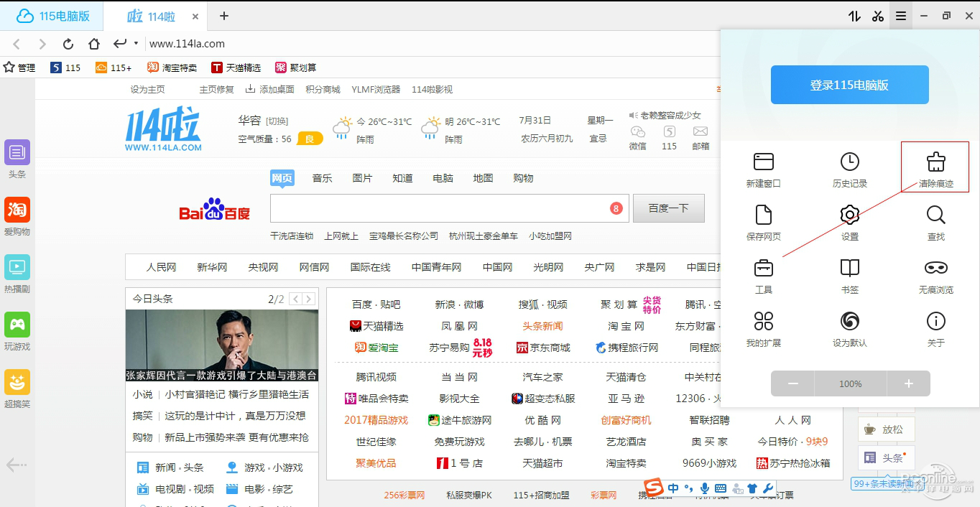980x507 pixels.
Task: Open 管理 bookmarks manager
Action: click(x=19, y=68)
